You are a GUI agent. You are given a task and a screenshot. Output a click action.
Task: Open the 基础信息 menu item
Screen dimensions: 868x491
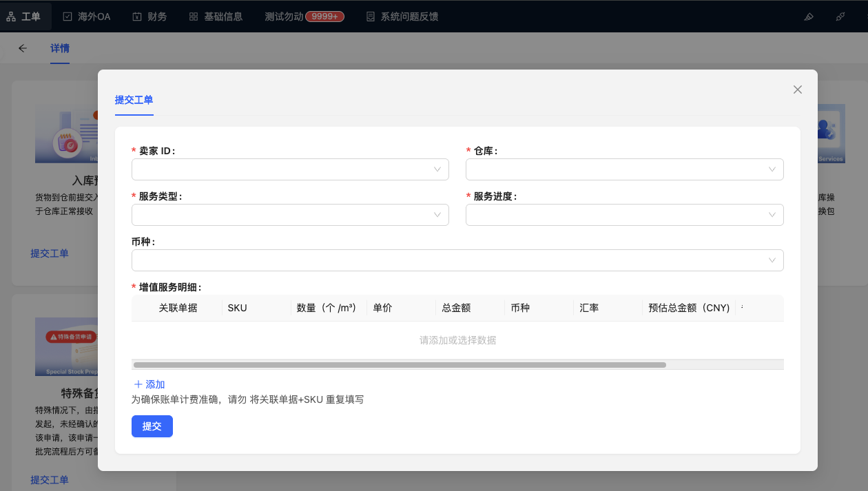tap(216, 17)
